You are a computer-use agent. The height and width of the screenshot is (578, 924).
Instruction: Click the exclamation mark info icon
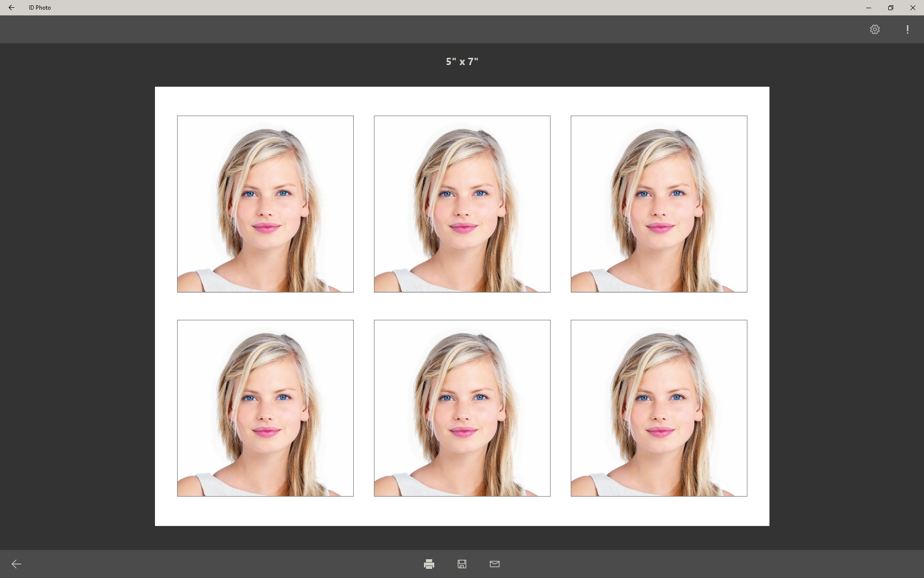tap(908, 29)
